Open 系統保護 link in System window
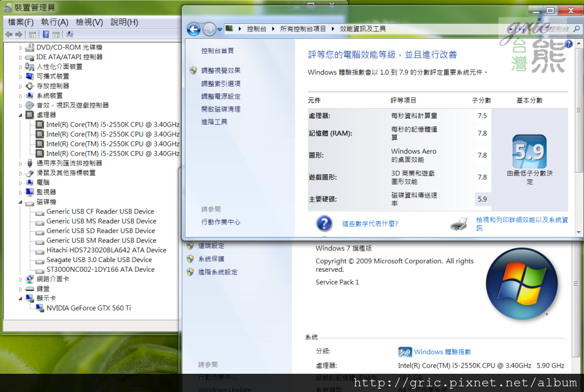Viewport: 584px width, 392px height. 211,259
